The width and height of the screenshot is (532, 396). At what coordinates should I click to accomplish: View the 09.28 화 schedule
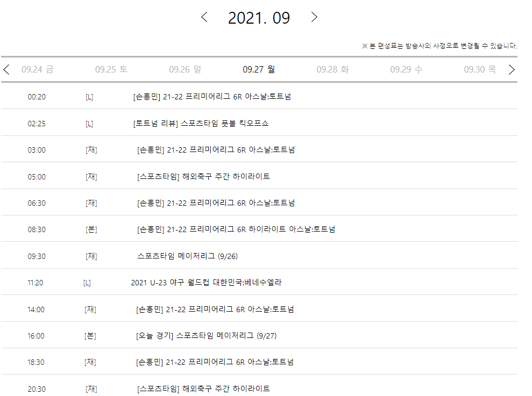332,69
